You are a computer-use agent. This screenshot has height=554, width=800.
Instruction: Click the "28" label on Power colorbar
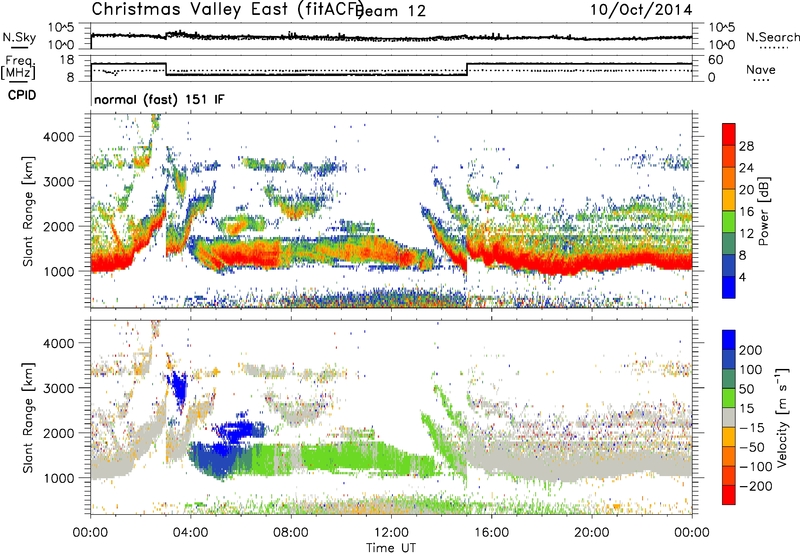[x=746, y=146]
